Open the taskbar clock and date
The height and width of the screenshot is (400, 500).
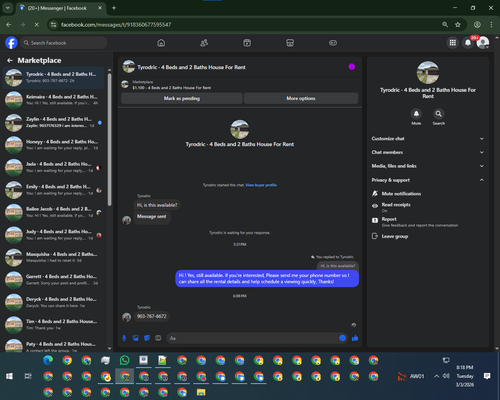pyautogui.click(x=465, y=376)
